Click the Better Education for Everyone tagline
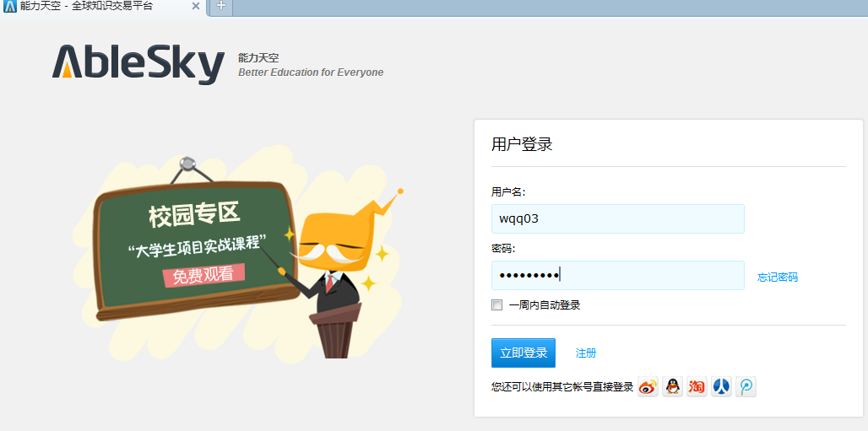Image resolution: width=868 pixels, height=431 pixels. pyautogui.click(x=311, y=73)
